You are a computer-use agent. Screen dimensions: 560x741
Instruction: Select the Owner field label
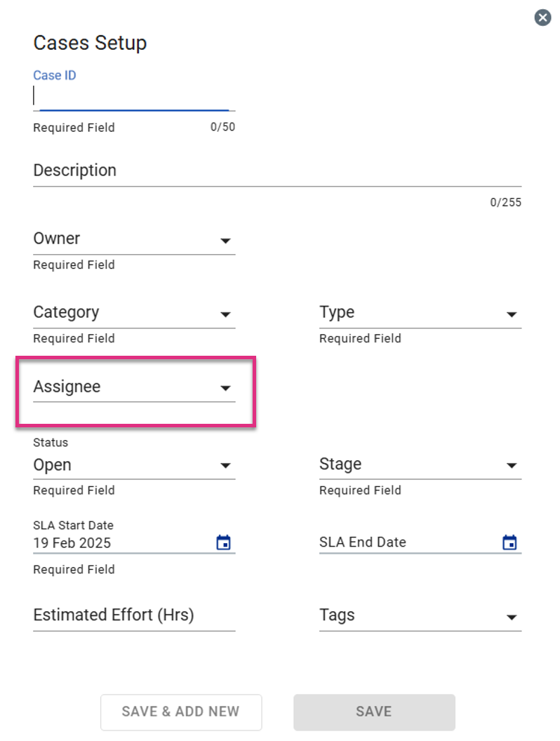click(57, 238)
